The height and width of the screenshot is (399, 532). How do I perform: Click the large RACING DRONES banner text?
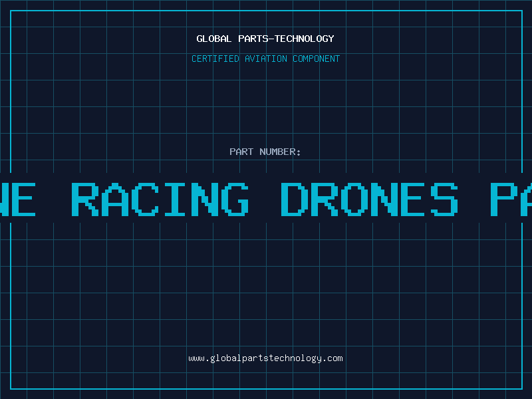click(265, 199)
